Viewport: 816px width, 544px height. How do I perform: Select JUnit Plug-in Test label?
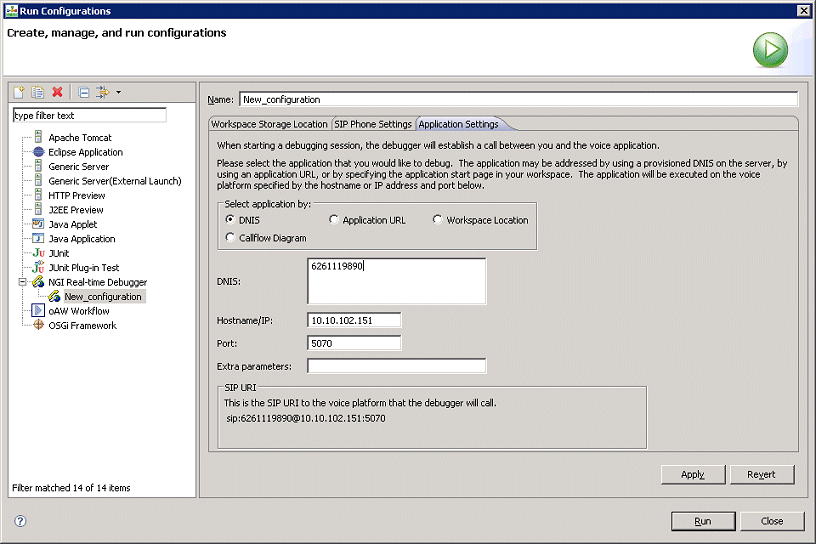pos(83,268)
